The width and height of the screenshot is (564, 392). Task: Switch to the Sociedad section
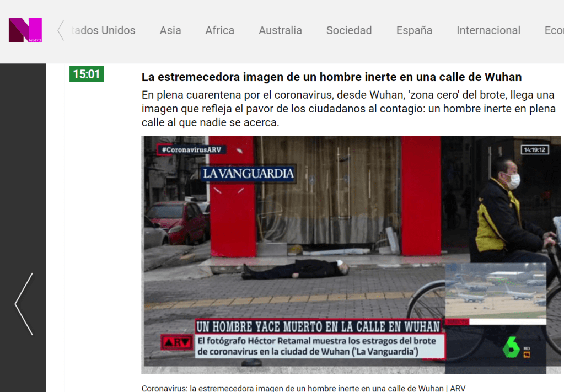point(348,30)
